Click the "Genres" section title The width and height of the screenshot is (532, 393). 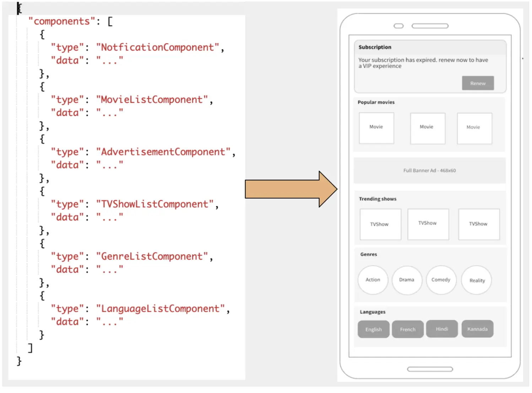click(x=369, y=254)
